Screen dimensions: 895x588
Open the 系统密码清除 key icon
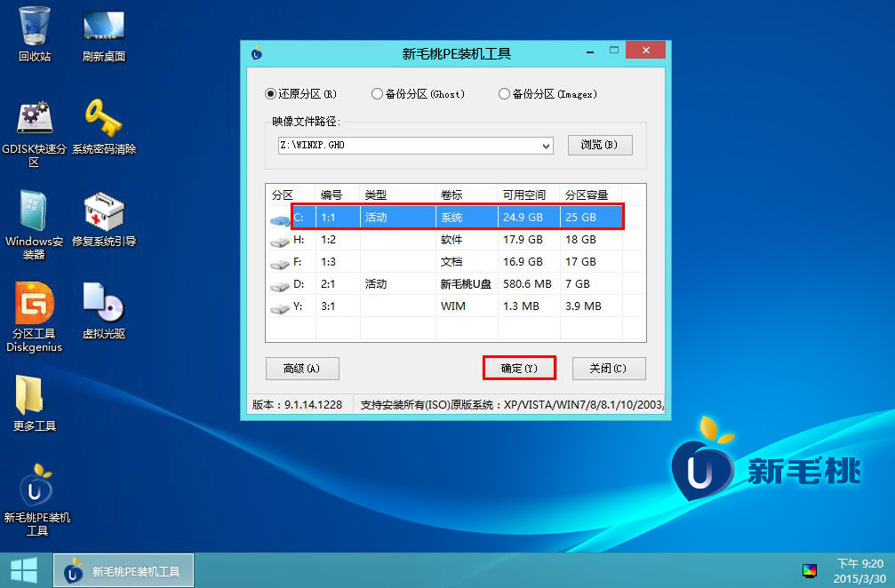click(104, 120)
